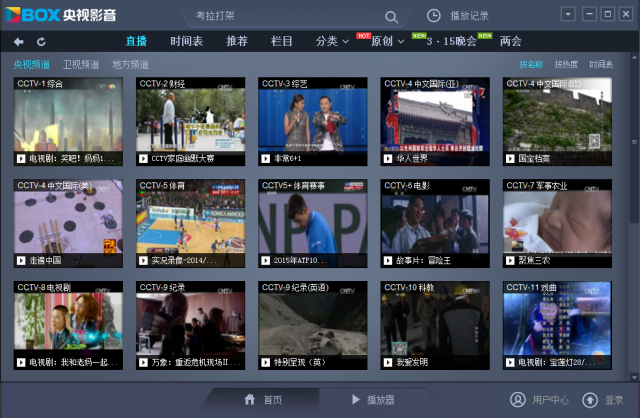This screenshot has height=418, width=640.
Task: Open the CCTV-6 电影 channel thumbnail
Action: 435,223
